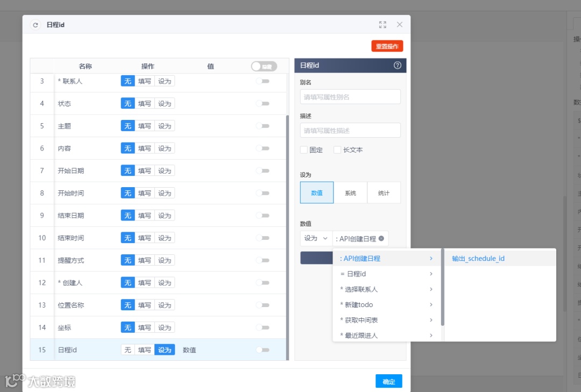Viewport: 581px width, 392px height.
Task: Set 坐标 operation to 设为
Action: pos(165,327)
